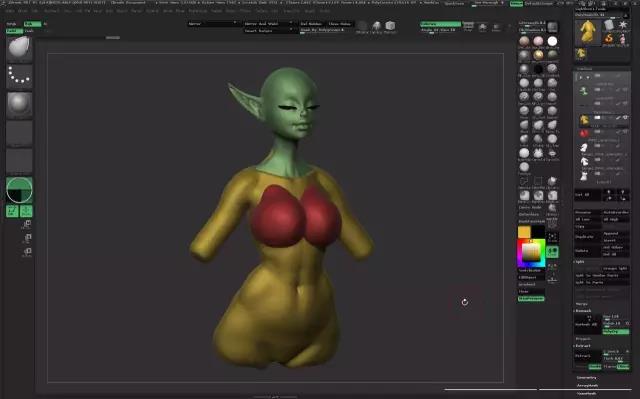Open the large yellow tool thumbnail
The height and width of the screenshot is (399, 640).
pyautogui.click(x=588, y=32)
